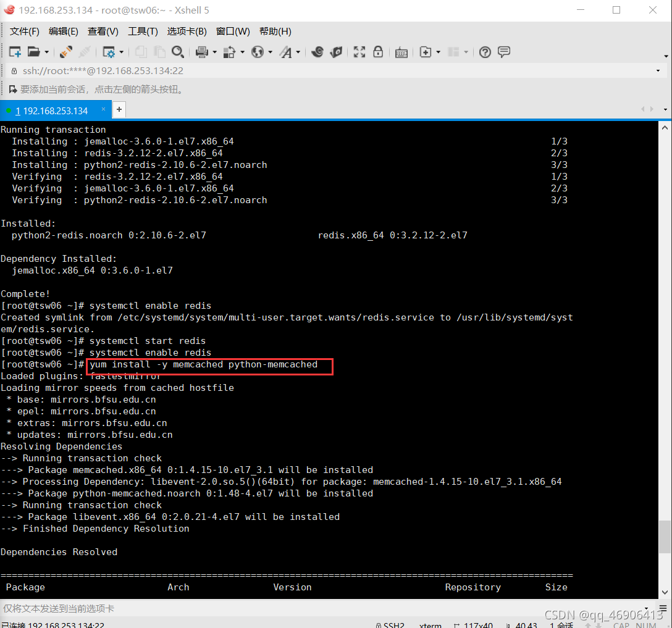The width and height of the screenshot is (672, 628).
Task: Click the chat feedback bubble icon
Action: 504,52
